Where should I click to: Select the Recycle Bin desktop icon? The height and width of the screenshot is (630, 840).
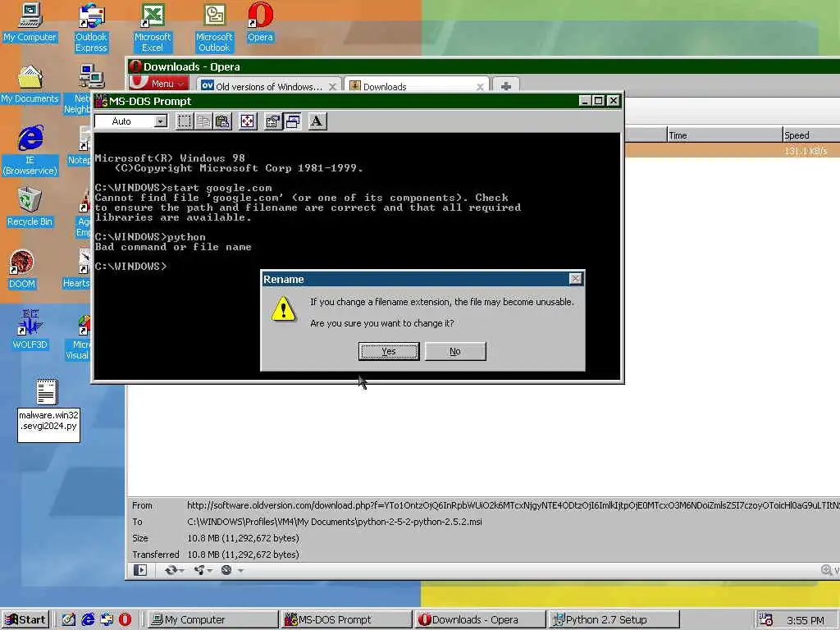30,207
